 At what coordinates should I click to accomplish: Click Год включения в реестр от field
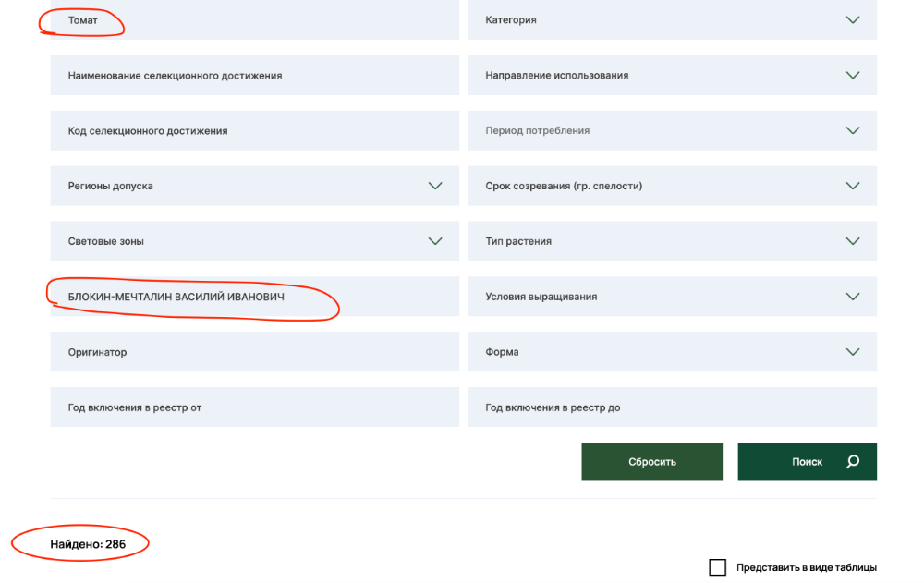coord(254,407)
